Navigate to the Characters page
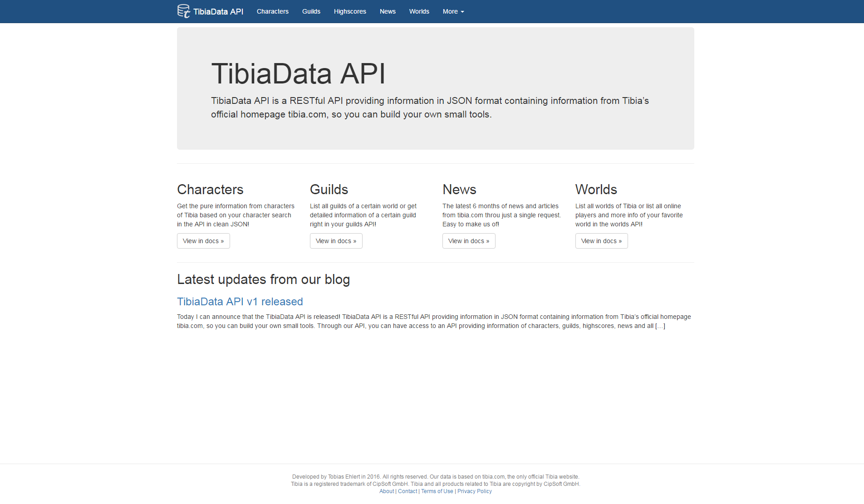The height and width of the screenshot is (504, 864). pyautogui.click(x=272, y=11)
